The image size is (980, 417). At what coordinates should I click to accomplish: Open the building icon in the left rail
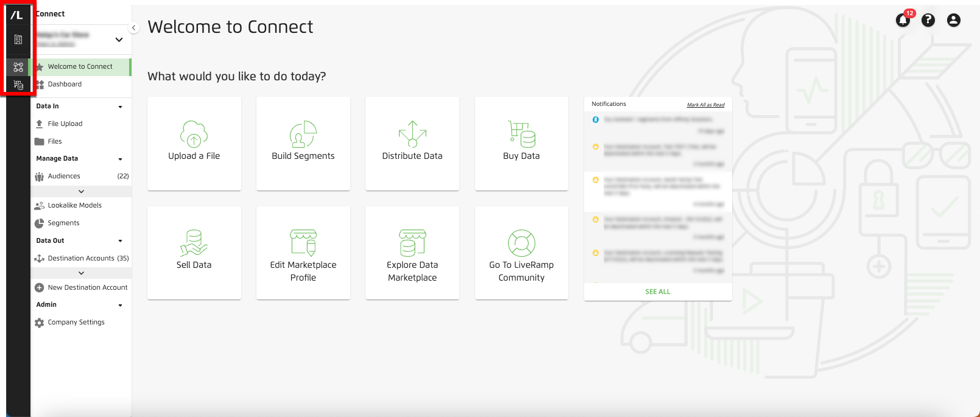pyautogui.click(x=18, y=40)
